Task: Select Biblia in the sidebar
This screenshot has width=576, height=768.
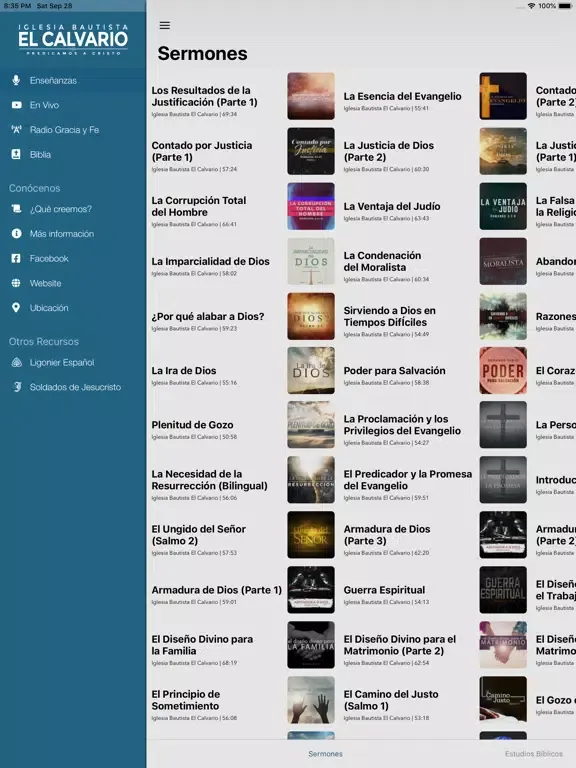Action: pos(73,154)
